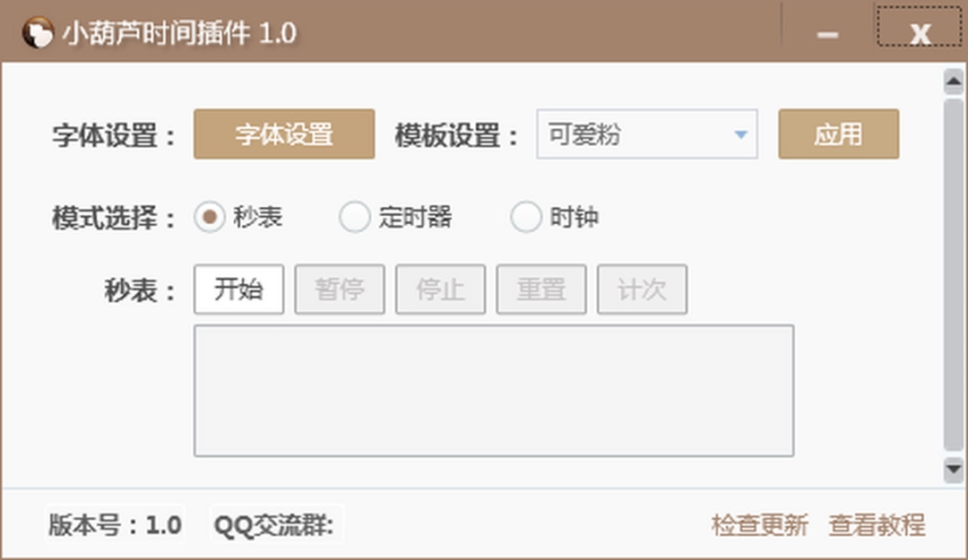Click the 重置 button
The image size is (968, 560).
541,289
